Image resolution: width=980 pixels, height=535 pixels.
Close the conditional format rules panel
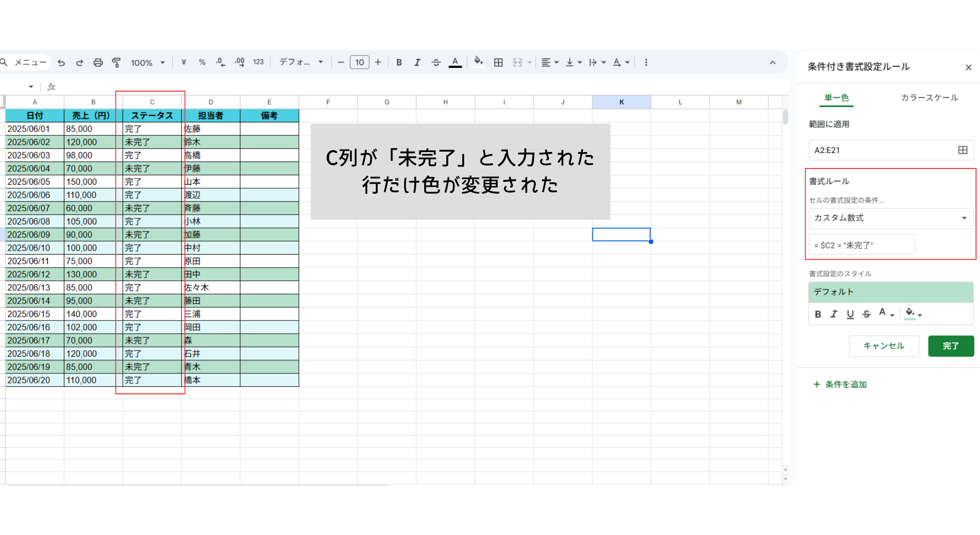[969, 67]
